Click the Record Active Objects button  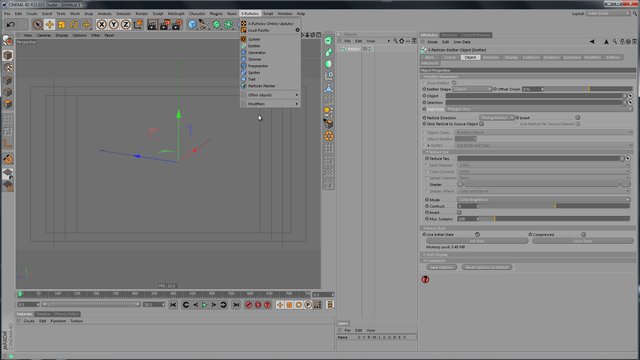249,305
